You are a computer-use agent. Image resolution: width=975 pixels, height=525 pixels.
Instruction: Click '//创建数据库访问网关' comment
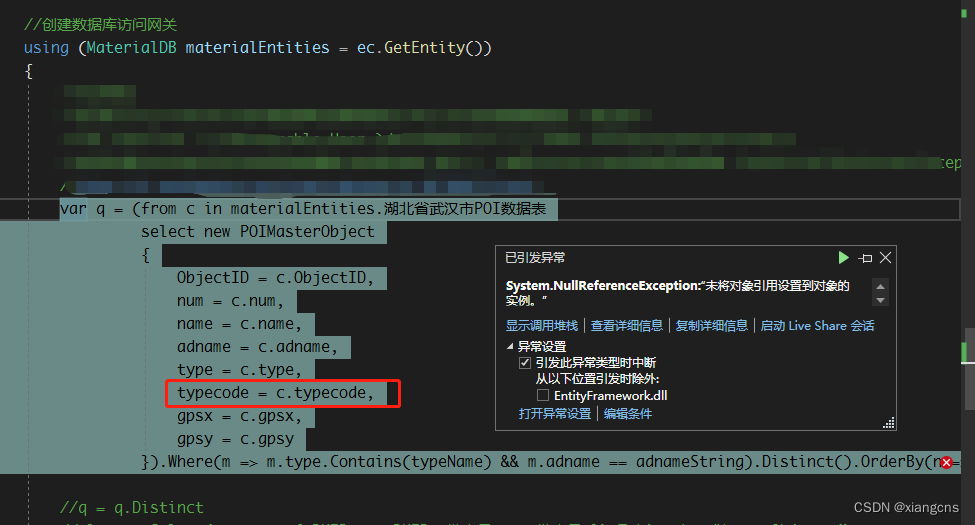pyautogui.click(x=100, y=24)
